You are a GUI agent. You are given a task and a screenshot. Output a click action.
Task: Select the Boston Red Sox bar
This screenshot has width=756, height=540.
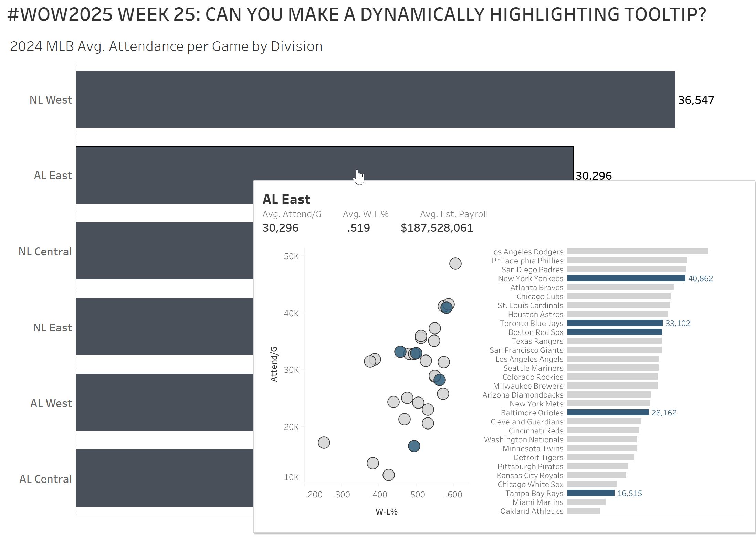tap(614, 332)
